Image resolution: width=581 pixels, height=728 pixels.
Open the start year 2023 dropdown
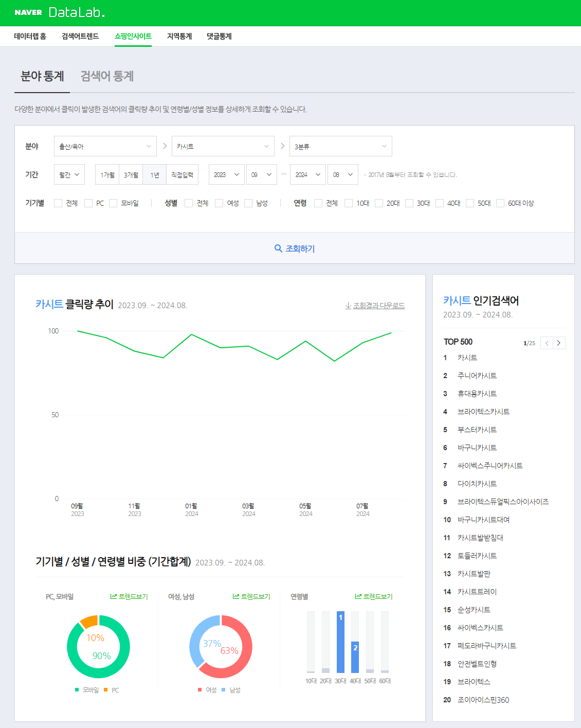pyautogui.click(x=226, y=174)
